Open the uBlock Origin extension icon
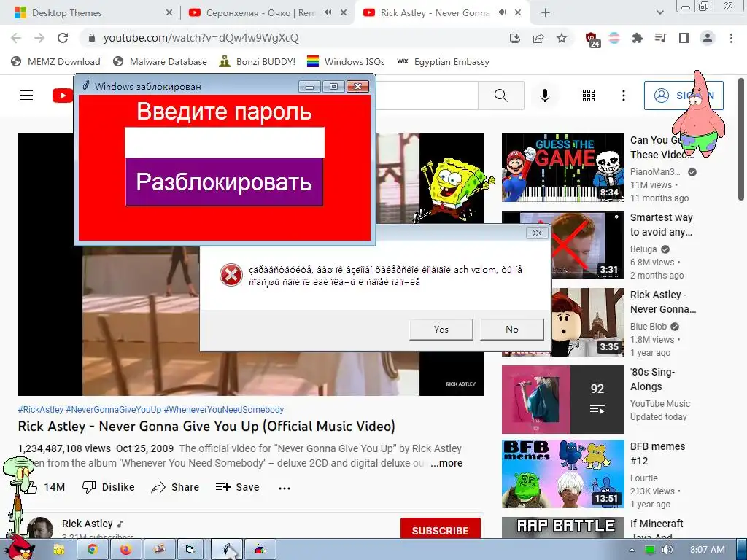 tap(592, 39)
